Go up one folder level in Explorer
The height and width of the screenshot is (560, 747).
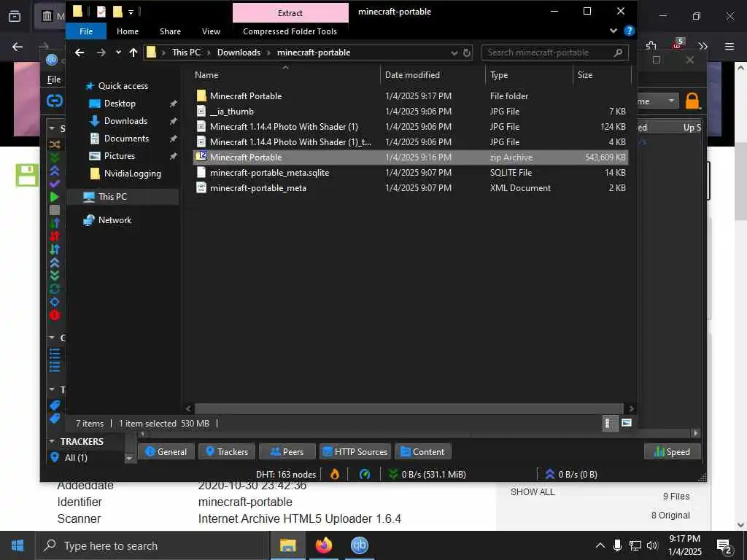pyautogui.click(x=133, y=52)
